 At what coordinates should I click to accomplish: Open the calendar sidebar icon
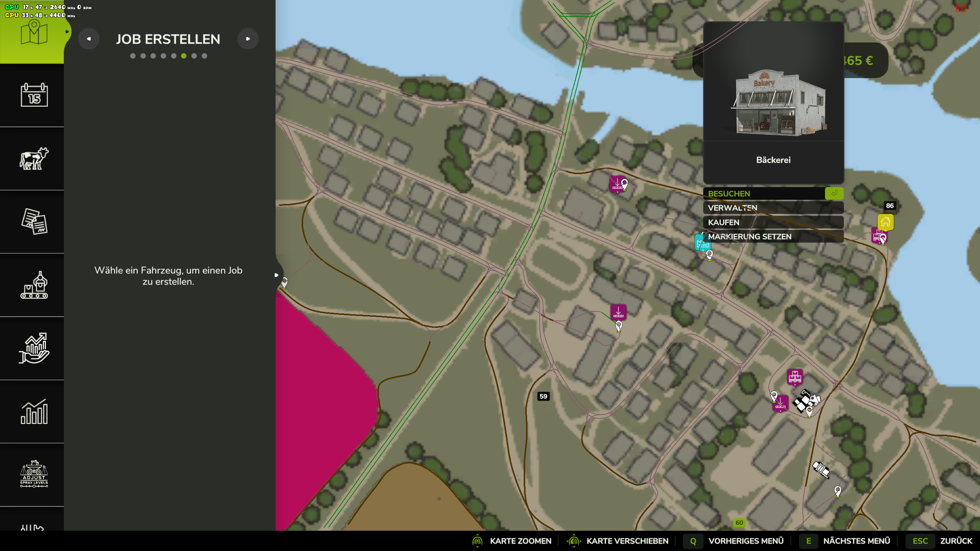(x=34, y=95)
